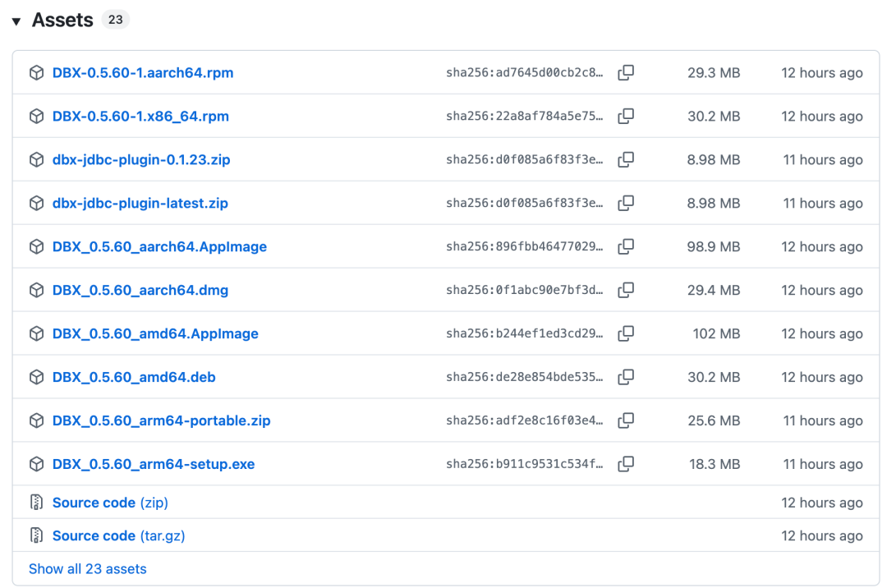Download DBX-0.5.60-1.aarch64.rpm
The image size is (887, 588).
[143, 73]
